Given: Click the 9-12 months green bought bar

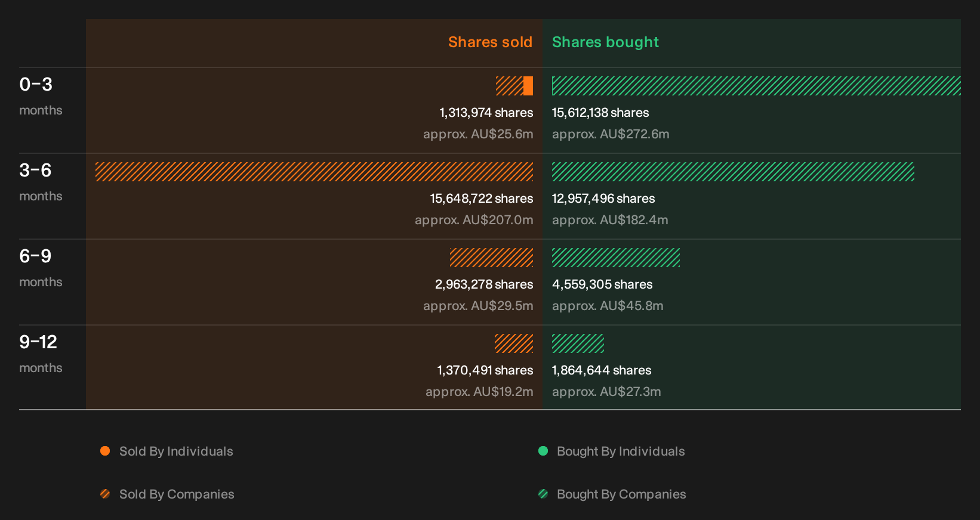Looking at the screenshot, I should pos(578,343).
